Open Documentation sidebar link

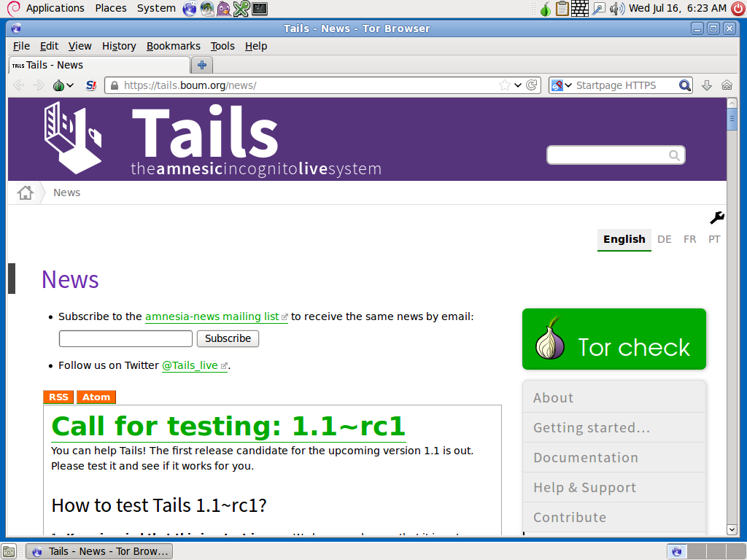click(614, 458)
